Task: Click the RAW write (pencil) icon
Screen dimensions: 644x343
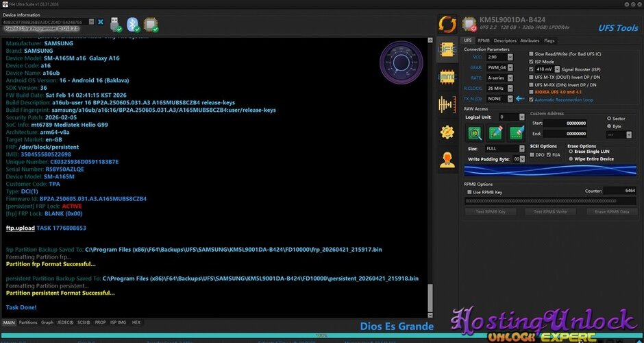Action: point(496,133)
